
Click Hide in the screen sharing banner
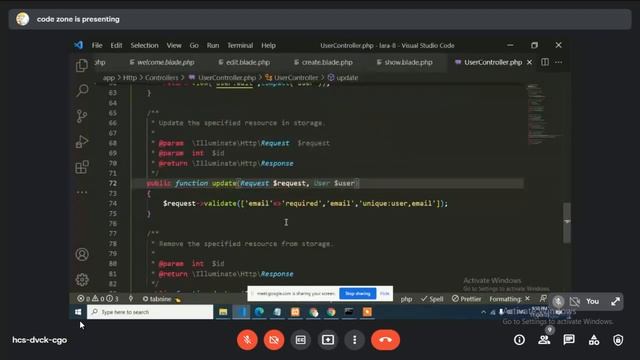pyautogui.click(x=384, y=293)
